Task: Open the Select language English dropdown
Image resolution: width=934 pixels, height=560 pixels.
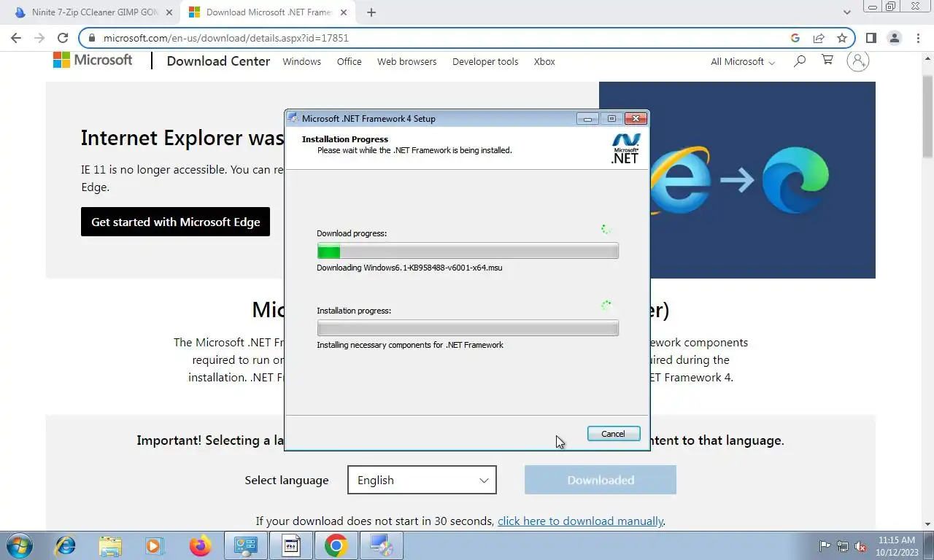Action: click(x=422, y=480)
